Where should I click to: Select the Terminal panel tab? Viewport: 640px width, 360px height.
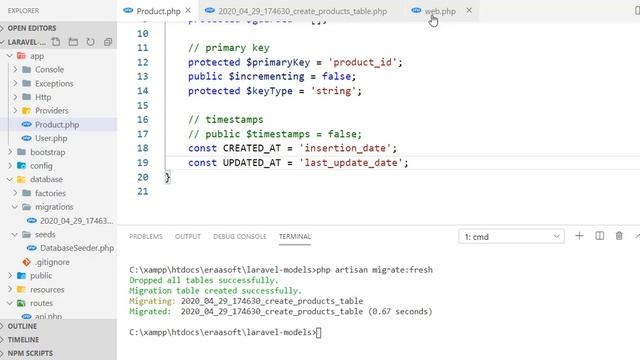[295, 236]
